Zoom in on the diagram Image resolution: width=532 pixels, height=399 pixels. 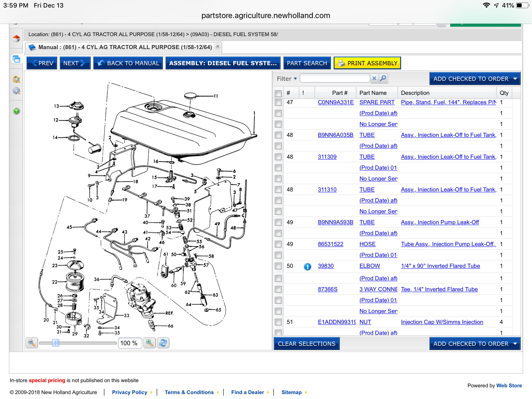150,343
